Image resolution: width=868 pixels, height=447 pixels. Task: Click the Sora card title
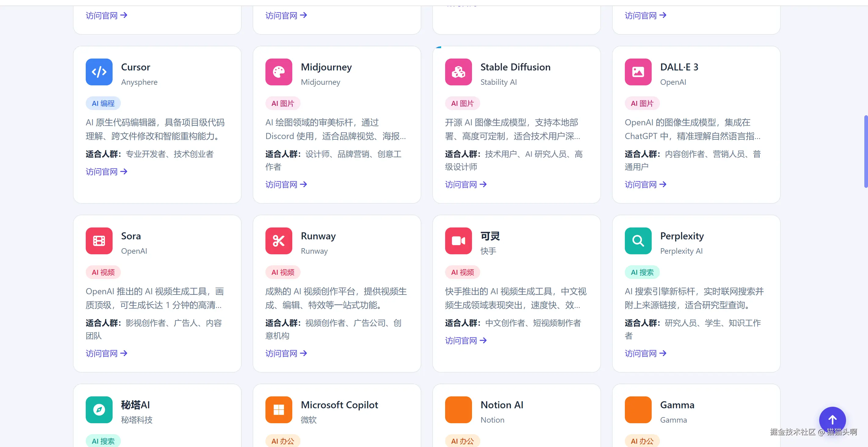pyautogui.click(x=131, y=236)
